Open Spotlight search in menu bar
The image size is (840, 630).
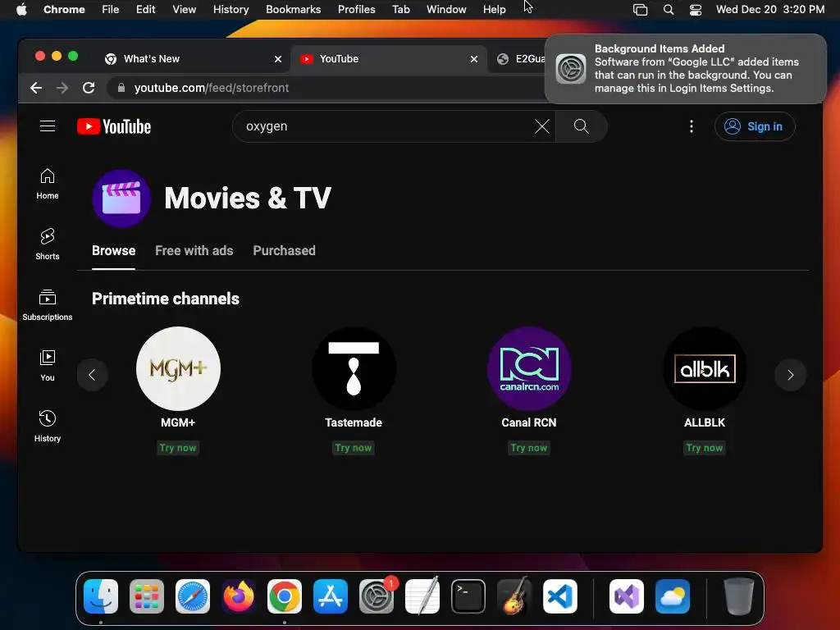point(668,10)
